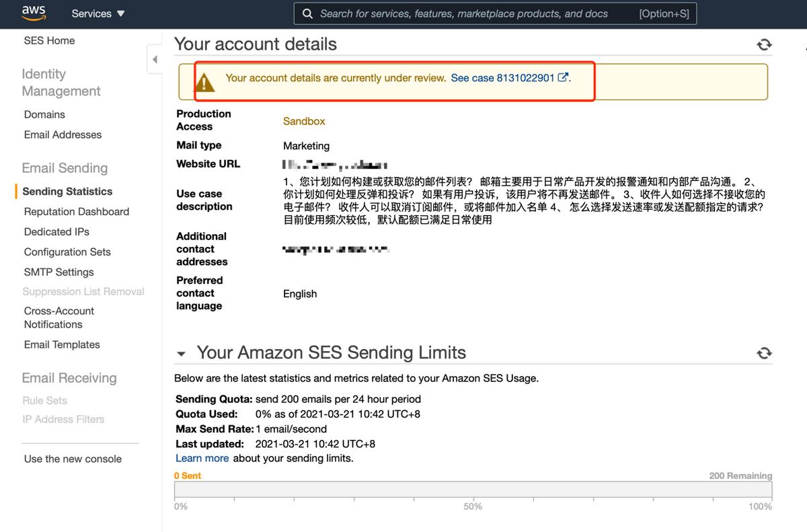The width and height of the screenshot is (807, 532).
Task: Open case 8131022901 link
Action: pos(502,78)
